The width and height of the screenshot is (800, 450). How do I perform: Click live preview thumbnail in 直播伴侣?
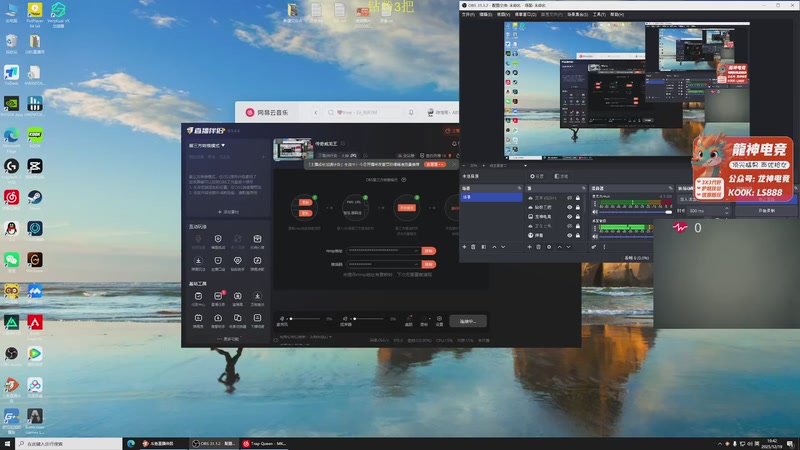pyautogui.click(x=293, y=149)
